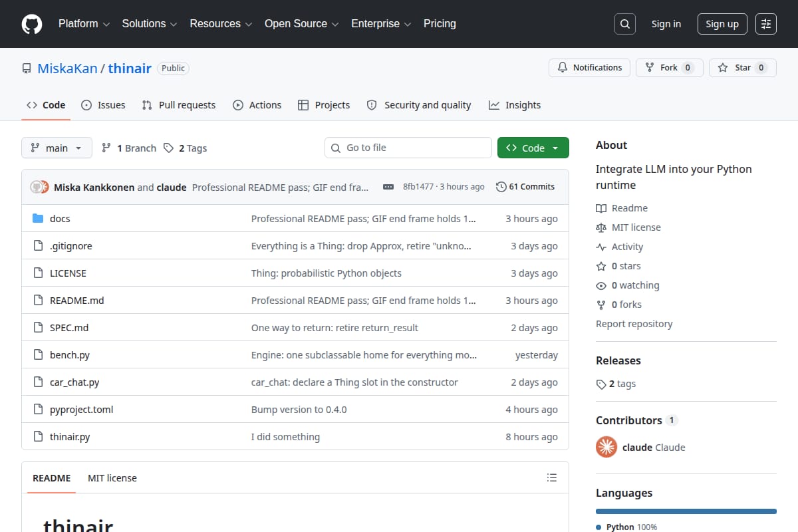Open the thinair repository link
Screen dimensions: 798x532
pyautogui.click(x=130, y=68)
